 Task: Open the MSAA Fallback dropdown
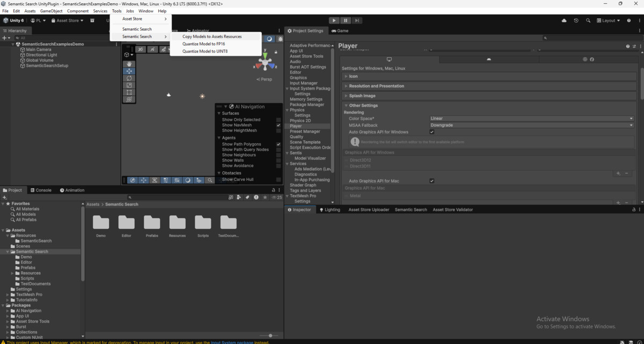531,125
